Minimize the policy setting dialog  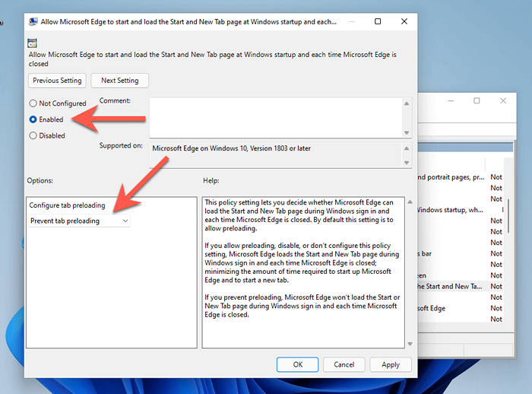(x=352, y=21)
